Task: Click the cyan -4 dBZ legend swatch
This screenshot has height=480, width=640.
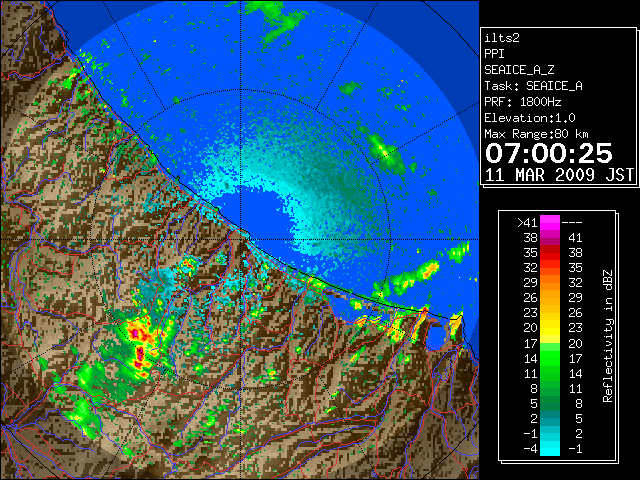Action: (x=550, y=449)
